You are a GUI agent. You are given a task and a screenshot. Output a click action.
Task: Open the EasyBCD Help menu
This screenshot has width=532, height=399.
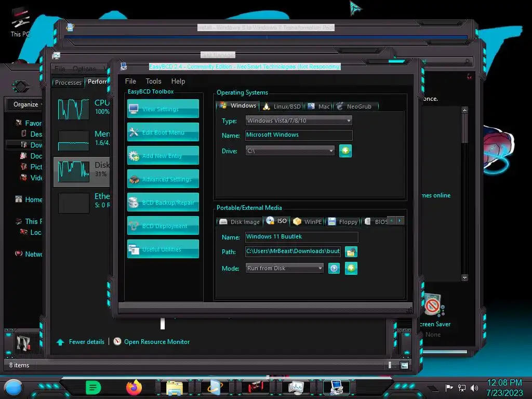[x=178, y=81]
